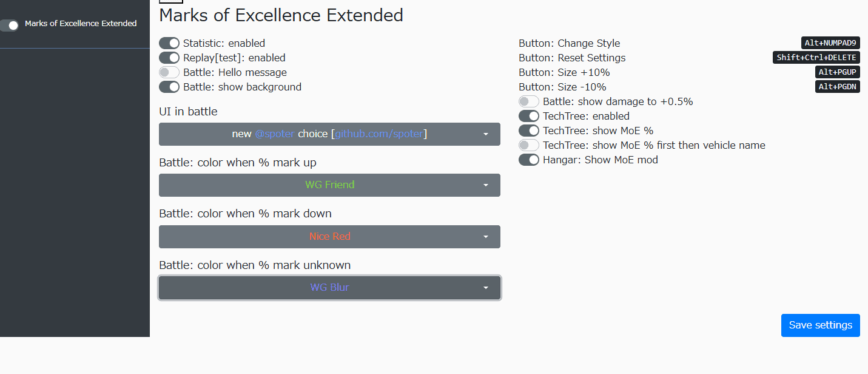The width and height of the screenshot is (868, 374).
Task: Disable the Replay[test] enabled switch
Action: pyautogui.click(x=169, y=58)
